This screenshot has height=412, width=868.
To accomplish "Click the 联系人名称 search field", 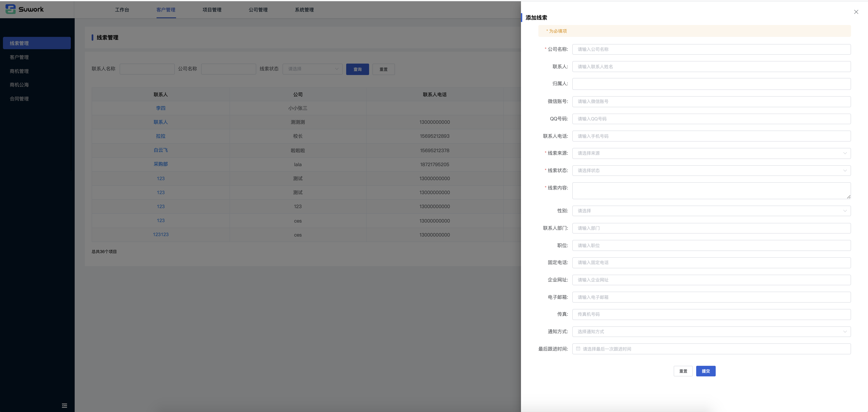I will pyautogui.click(x=147, y=69).
